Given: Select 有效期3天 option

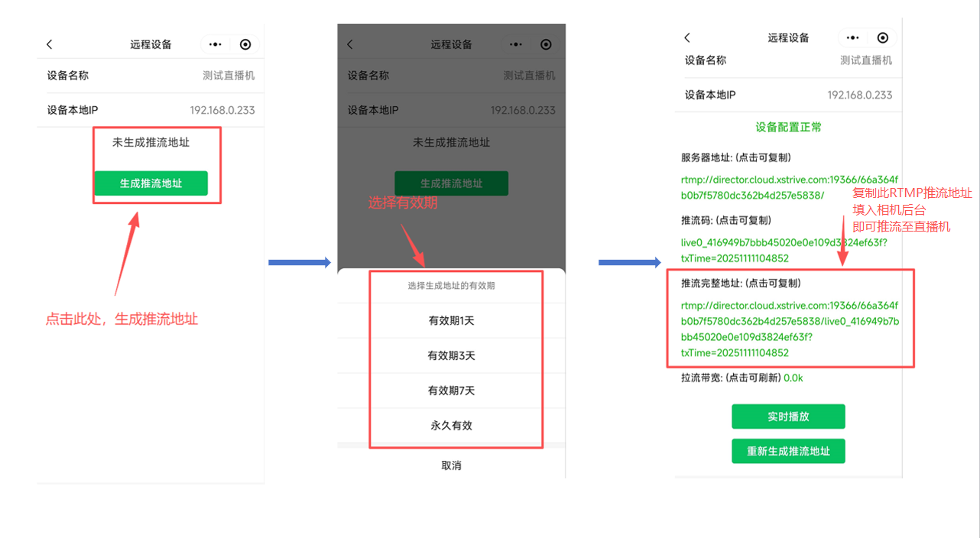Looking at the screenshot, I should point(451,356).
